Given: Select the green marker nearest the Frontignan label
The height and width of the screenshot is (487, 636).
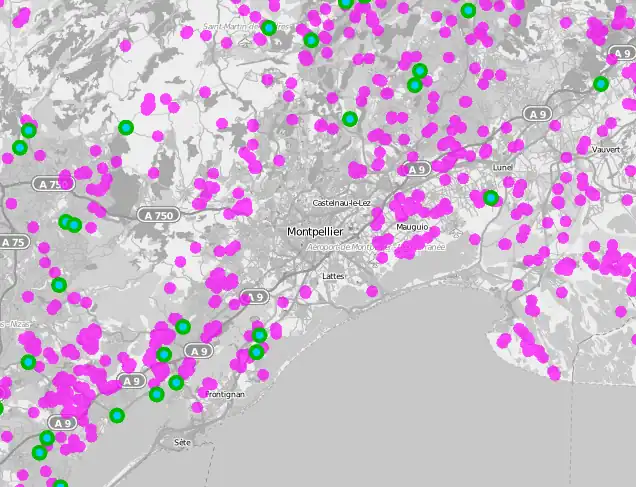Looking at the screenshot, I should pos(177,382).
